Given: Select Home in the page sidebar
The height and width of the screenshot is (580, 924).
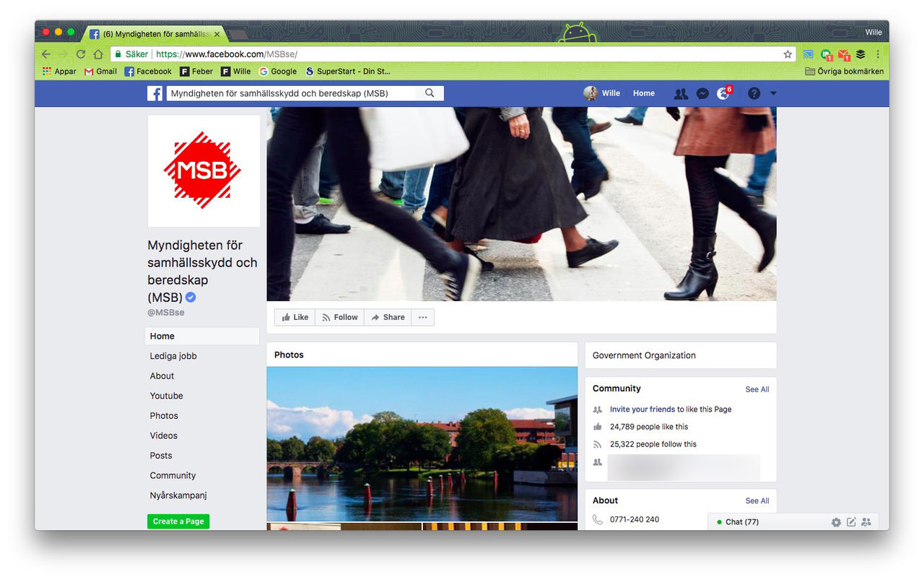Looking at the screenshot, I should tap(202, 336).
